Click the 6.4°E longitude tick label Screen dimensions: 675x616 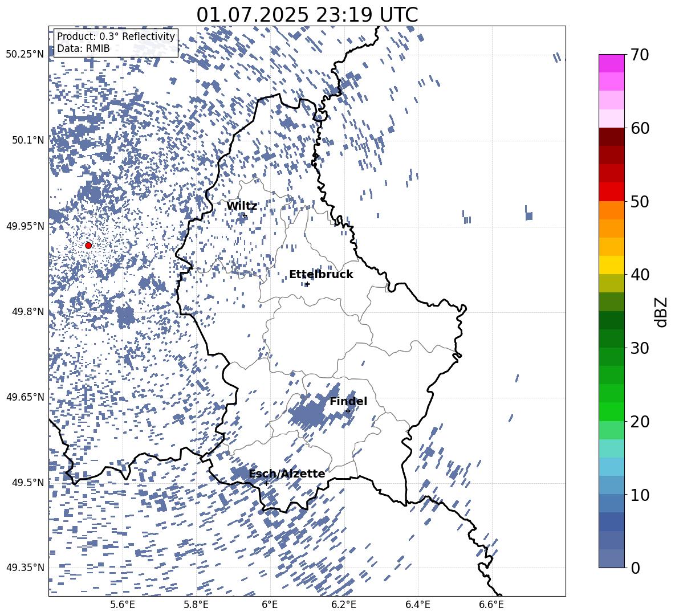[x=417, y=605]
